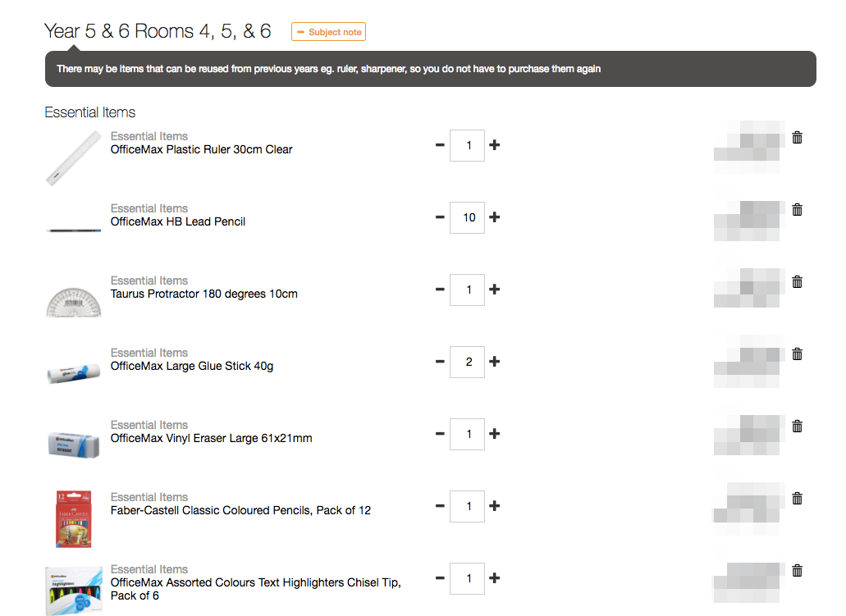Open the Highlighters product thumbnail
This screenshot has height=616, width=846.
coord(74,591)
